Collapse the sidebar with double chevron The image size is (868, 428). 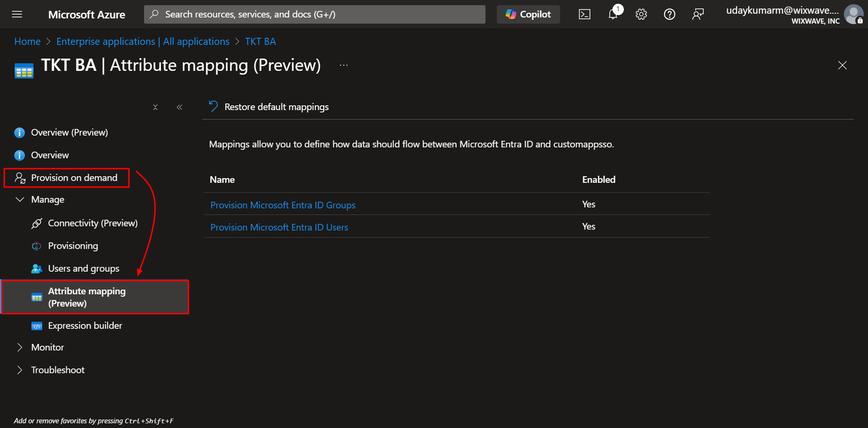point(179,107)
